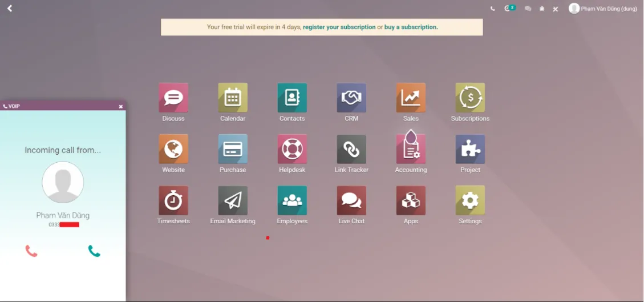Viewport: 644px width, 302px height.
Task: Reject the incoming call with red phone
Action: pos(31,251)
